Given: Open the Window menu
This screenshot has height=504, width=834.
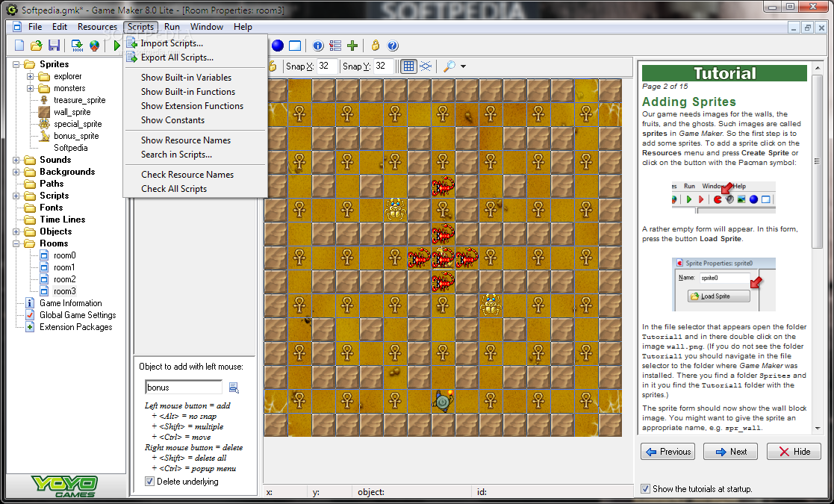Looking at the screenshot, I should pos(207,27).
